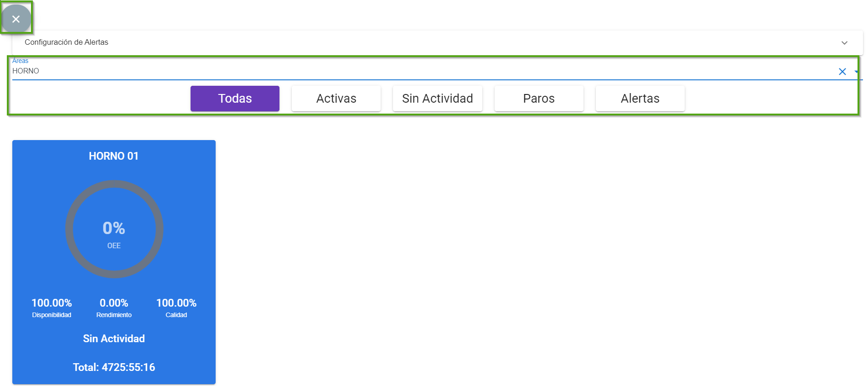Select the Todas filter
The image size is (868, 386).
click(235, 99)
